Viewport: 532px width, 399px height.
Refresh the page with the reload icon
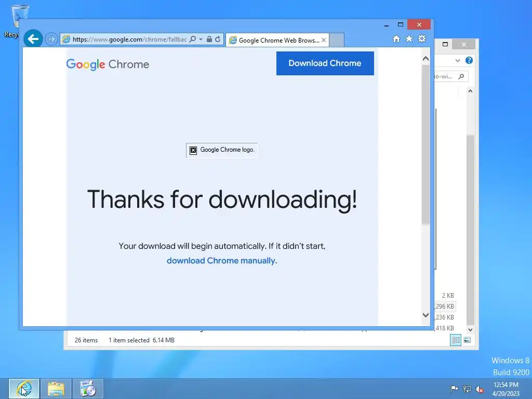click(x=218, y=39)
